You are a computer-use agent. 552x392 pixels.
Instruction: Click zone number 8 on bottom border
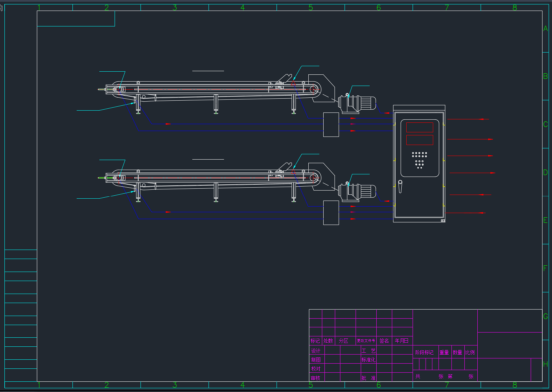tap(515, 385)
